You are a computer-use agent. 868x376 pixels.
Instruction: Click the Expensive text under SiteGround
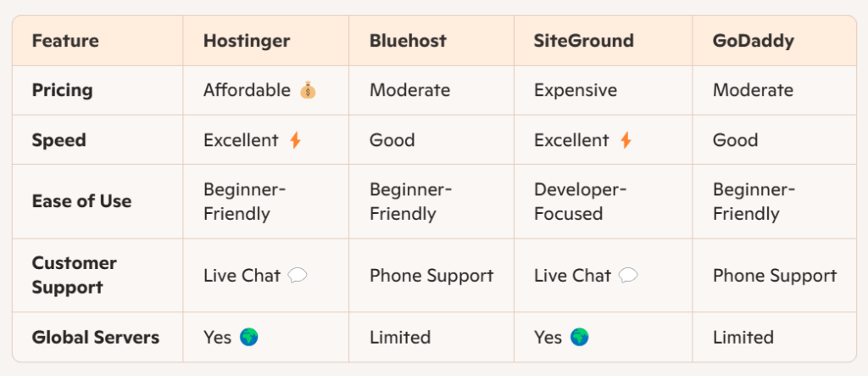click(x=576, y=90)
